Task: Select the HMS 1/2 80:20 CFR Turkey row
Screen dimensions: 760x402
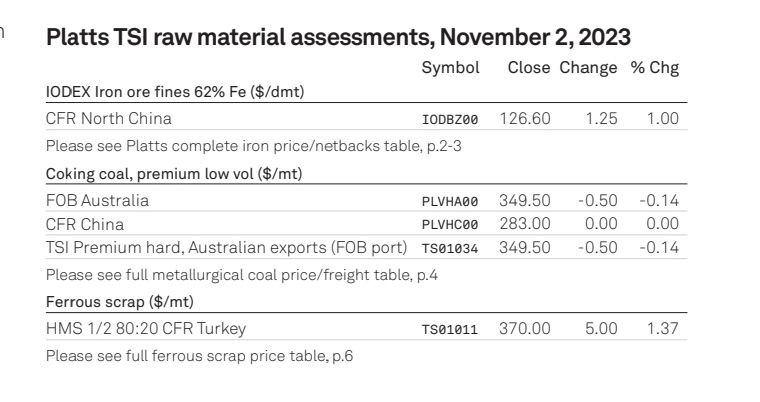Action: pos(366,328)
